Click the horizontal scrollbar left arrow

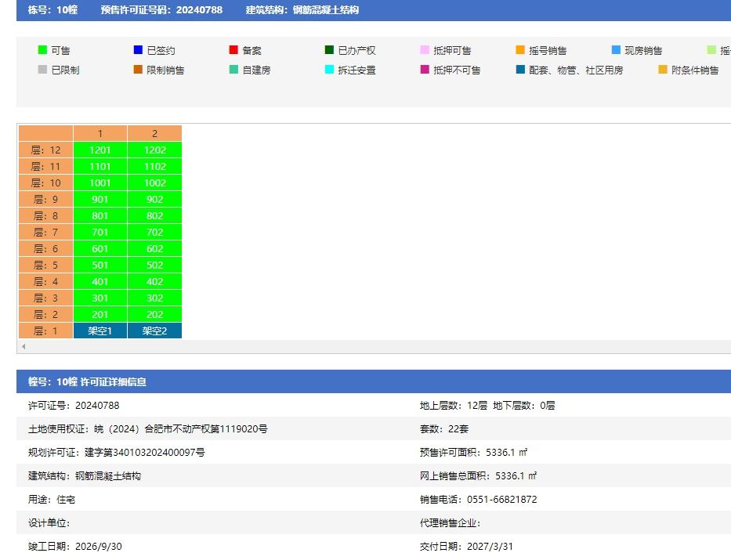click(24, 346)
